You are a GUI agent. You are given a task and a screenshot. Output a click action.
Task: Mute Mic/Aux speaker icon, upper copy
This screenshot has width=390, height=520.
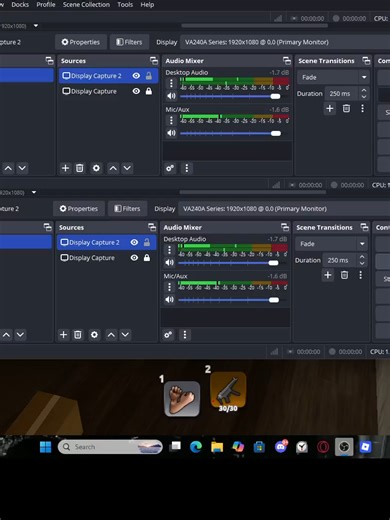[171, 133]
